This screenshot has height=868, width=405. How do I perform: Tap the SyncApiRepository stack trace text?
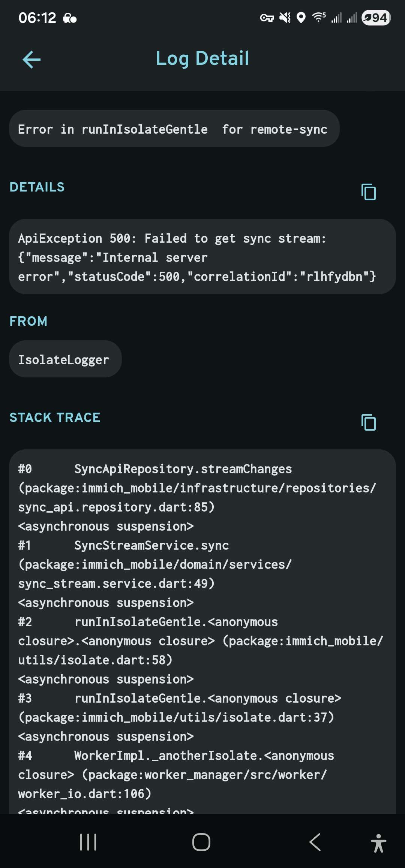184,468
